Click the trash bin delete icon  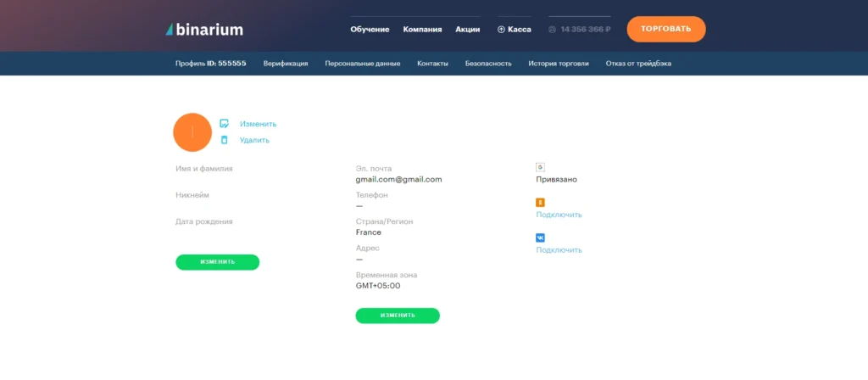225,140
